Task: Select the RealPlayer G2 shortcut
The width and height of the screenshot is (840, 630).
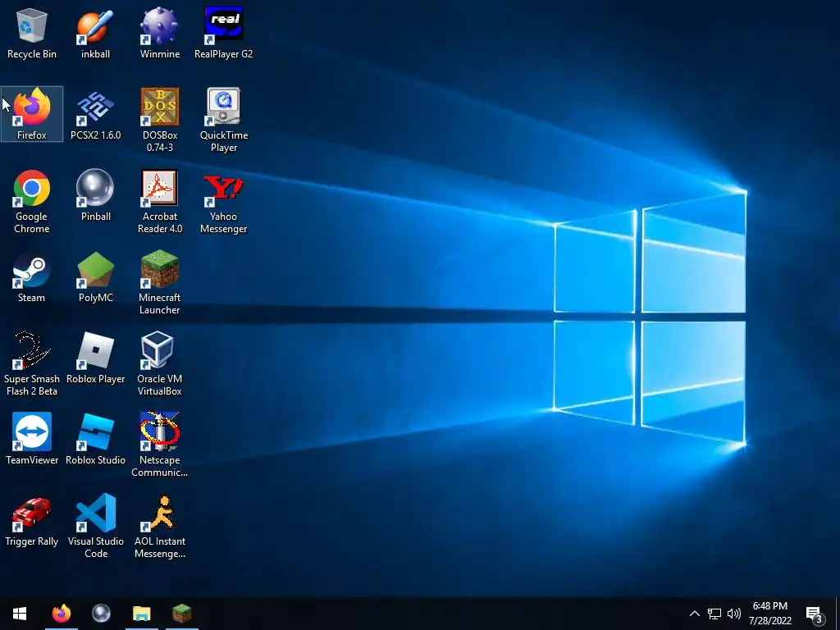Action: (223, 33)
